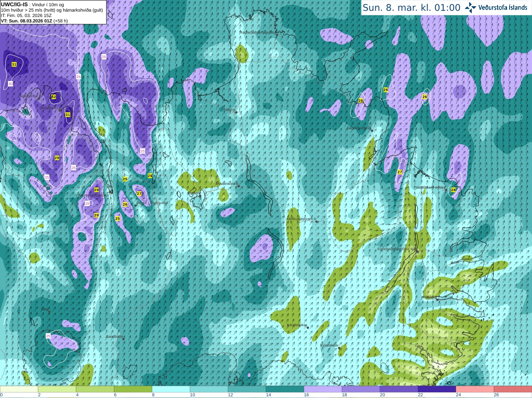
Task: Click the Veðurstofa Íslands logo icon
Action: click(x=470, y=7)
